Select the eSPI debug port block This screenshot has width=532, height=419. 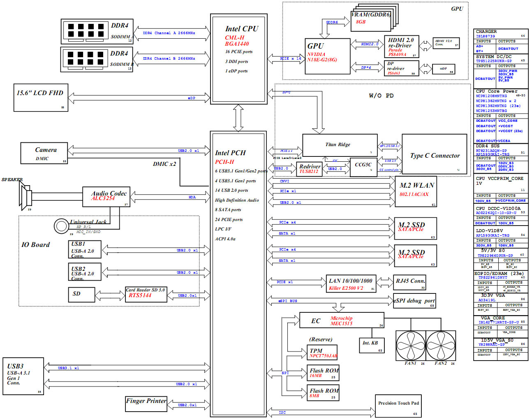coord(414,300)
